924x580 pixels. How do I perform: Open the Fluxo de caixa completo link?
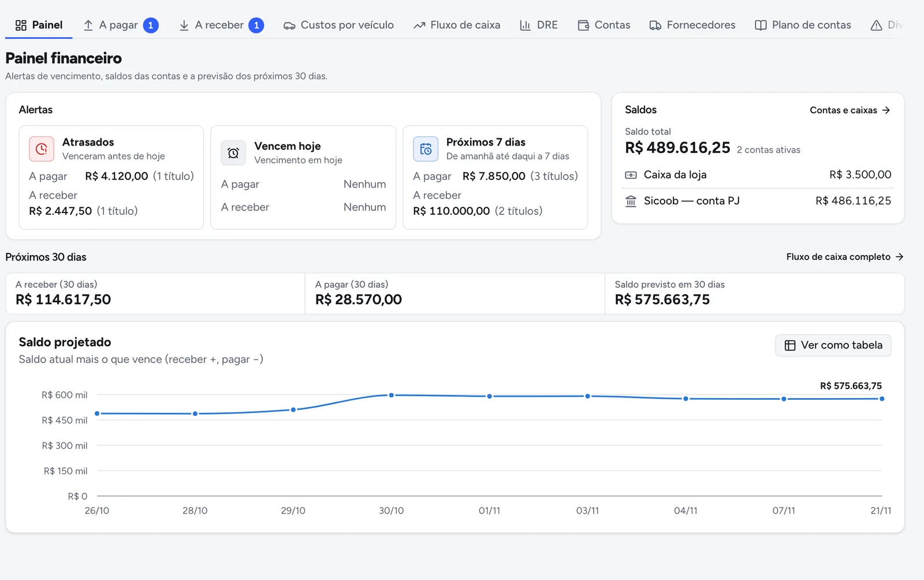pyautogui.click(x=845, y=256)
